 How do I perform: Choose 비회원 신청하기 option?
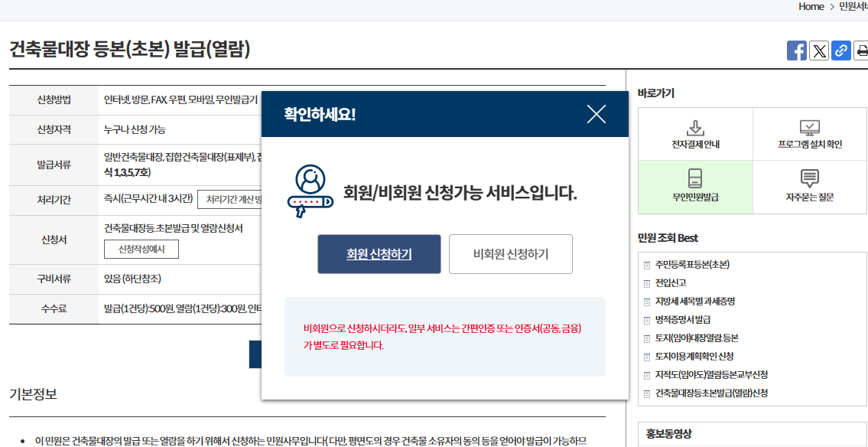(510, 254)
